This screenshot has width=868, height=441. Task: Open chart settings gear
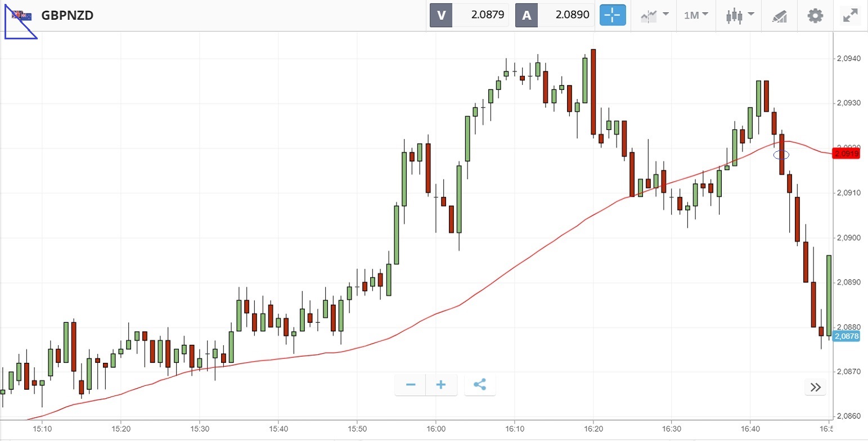click(815, 15)
